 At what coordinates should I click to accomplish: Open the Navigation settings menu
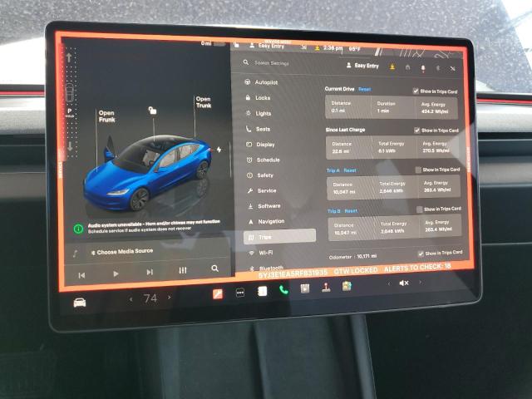click(x=266, y=222)
